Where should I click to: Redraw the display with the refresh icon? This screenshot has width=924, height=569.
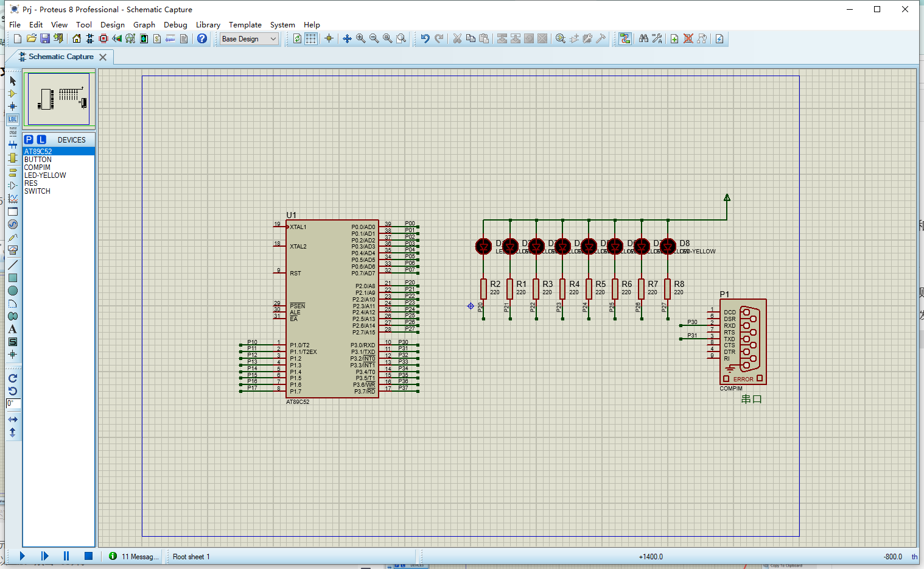(297, 38)
